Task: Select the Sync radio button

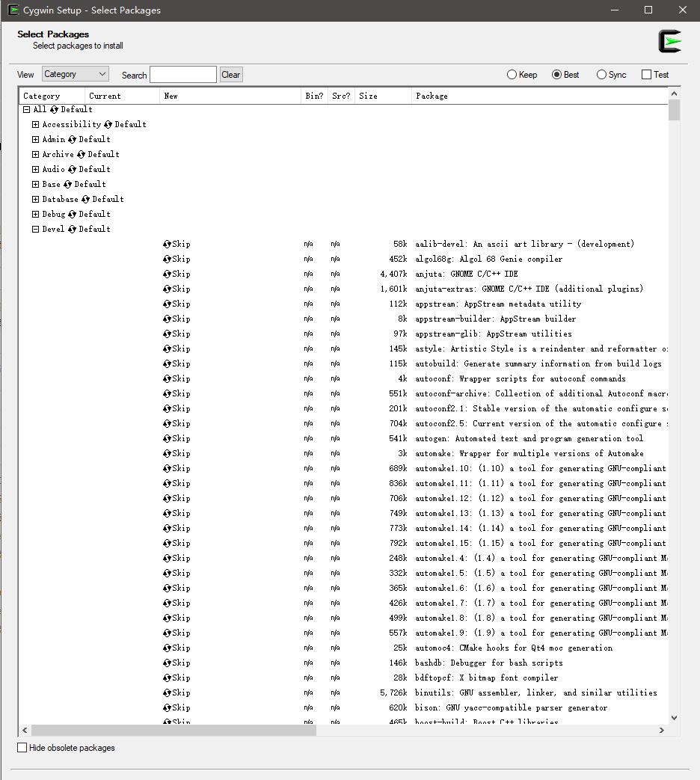Action: [x=601, y=75]
